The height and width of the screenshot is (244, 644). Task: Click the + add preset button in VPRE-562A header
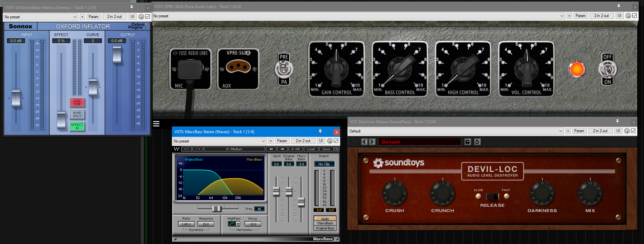point(569,16)
